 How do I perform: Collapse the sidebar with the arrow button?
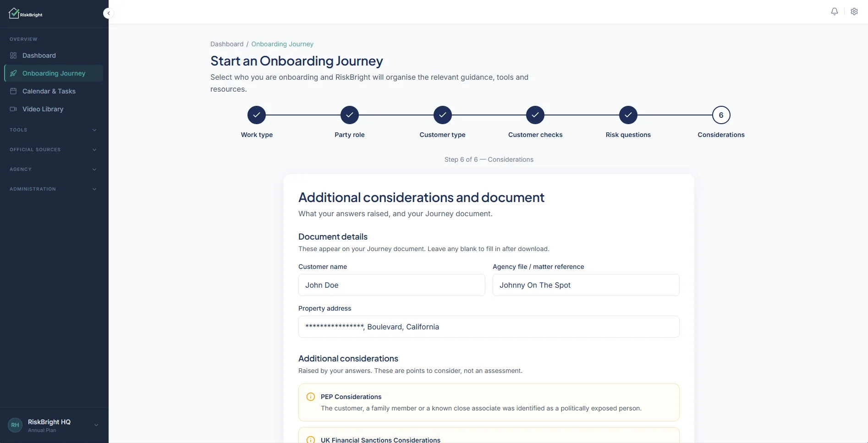(109, 13)
